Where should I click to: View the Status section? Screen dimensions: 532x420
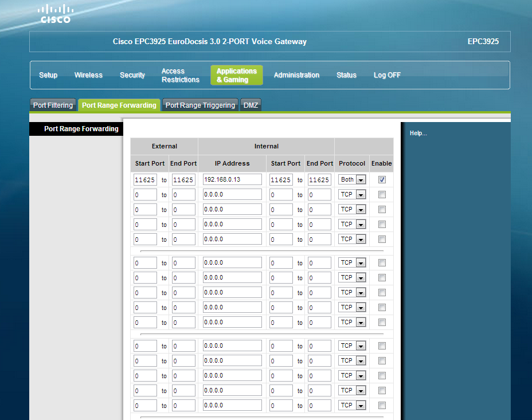[x=346, y=75]
